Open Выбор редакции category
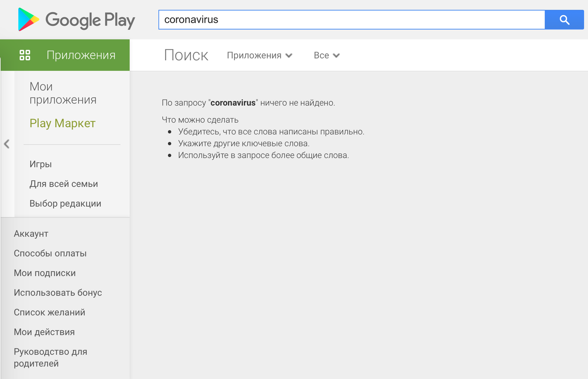Screen dimensions: 588x379 point(65,203)
